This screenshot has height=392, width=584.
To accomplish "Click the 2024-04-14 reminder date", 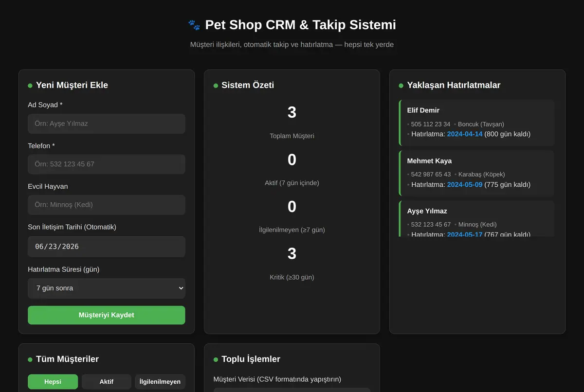I will click(x=465, y=134).
